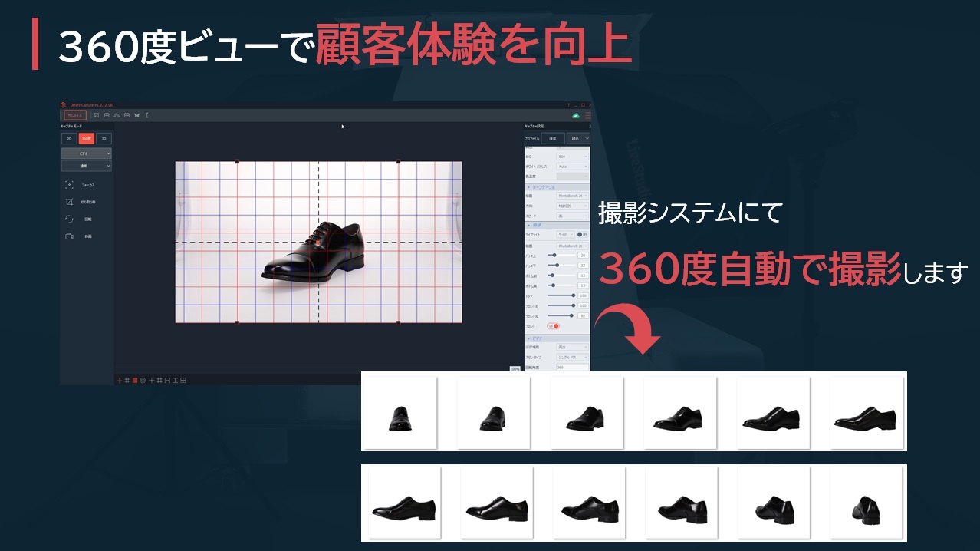Screen dimensions: 980x551
Task: Adjust the バック上 slider
Action: [x=561, y=255]
